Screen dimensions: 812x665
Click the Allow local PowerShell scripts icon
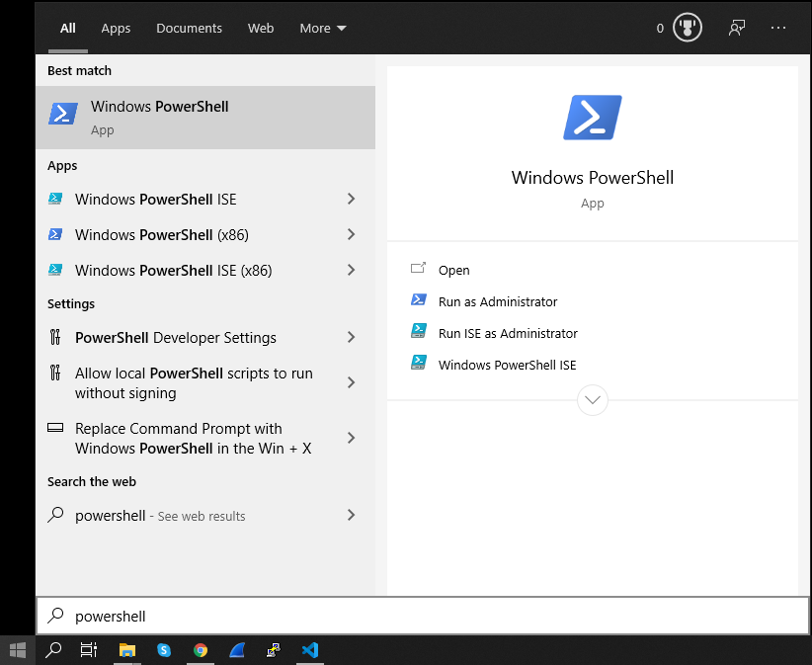(x=55, y=373)
